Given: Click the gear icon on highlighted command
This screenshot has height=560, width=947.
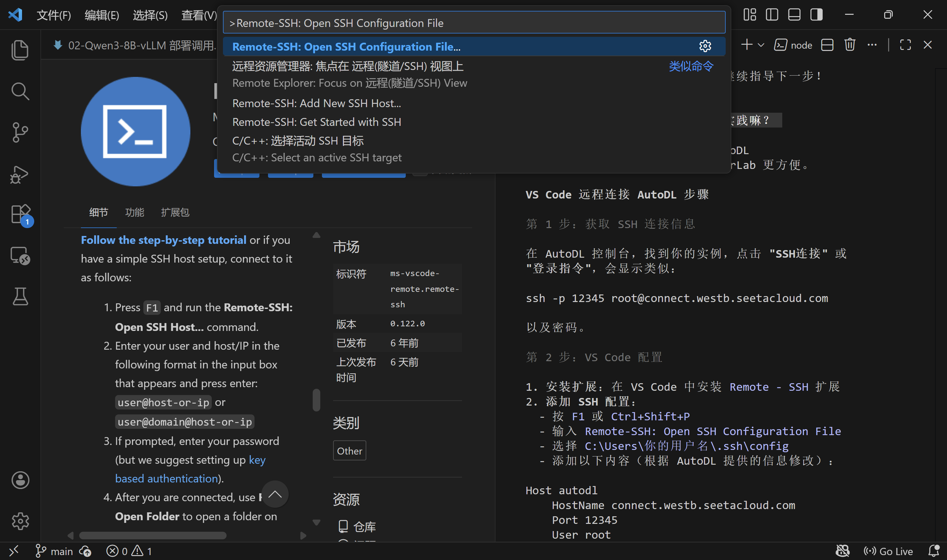Looking at the screenshot, I should click(705, 46).
